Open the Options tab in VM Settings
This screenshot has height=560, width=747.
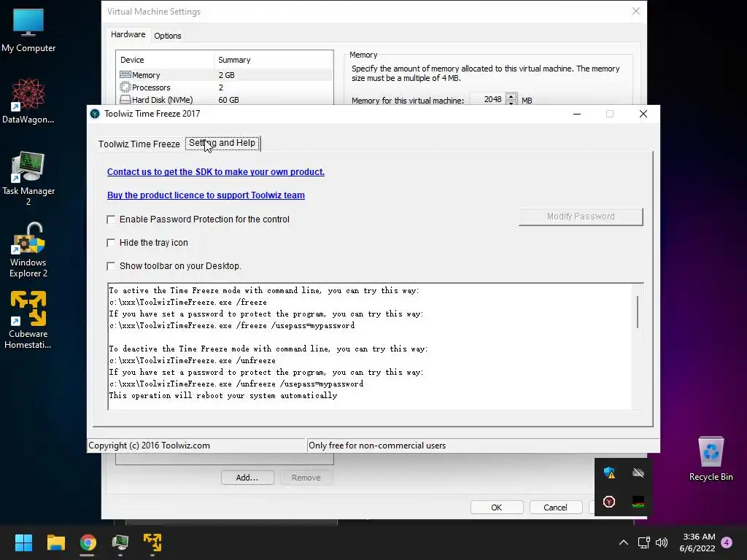coord(168,36)
